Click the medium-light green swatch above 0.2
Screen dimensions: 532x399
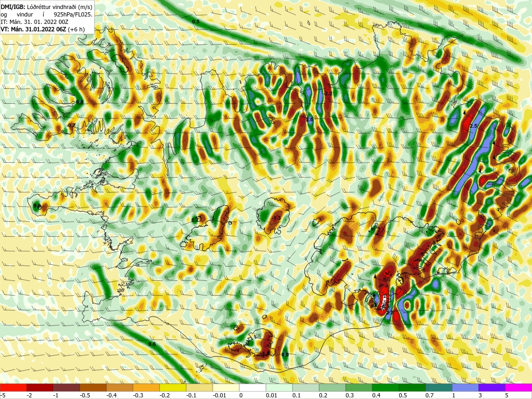click(332, 387)
